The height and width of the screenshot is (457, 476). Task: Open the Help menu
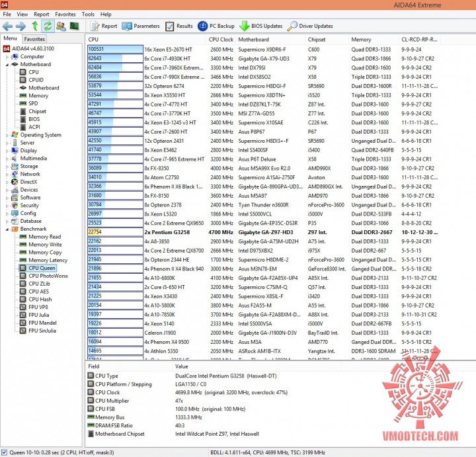pos(106,15)
